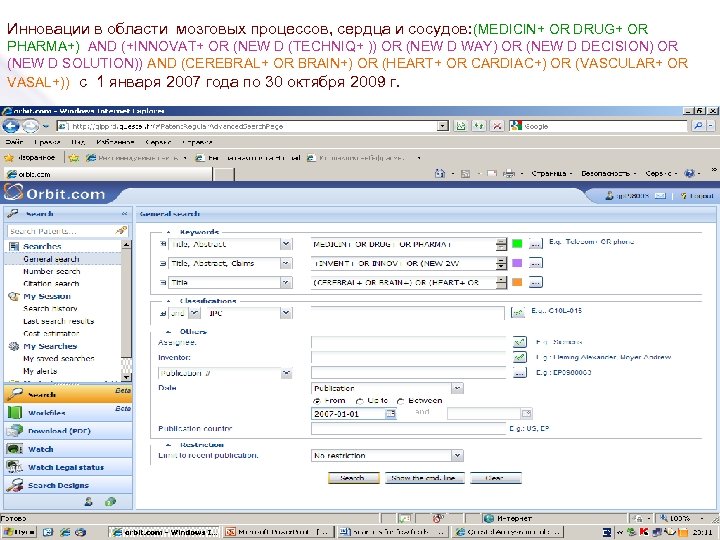Image resolution: width=720 pixels, height=540 pixels.
Task: Open the IPC classification type dropdown
Action: point(286,313)
